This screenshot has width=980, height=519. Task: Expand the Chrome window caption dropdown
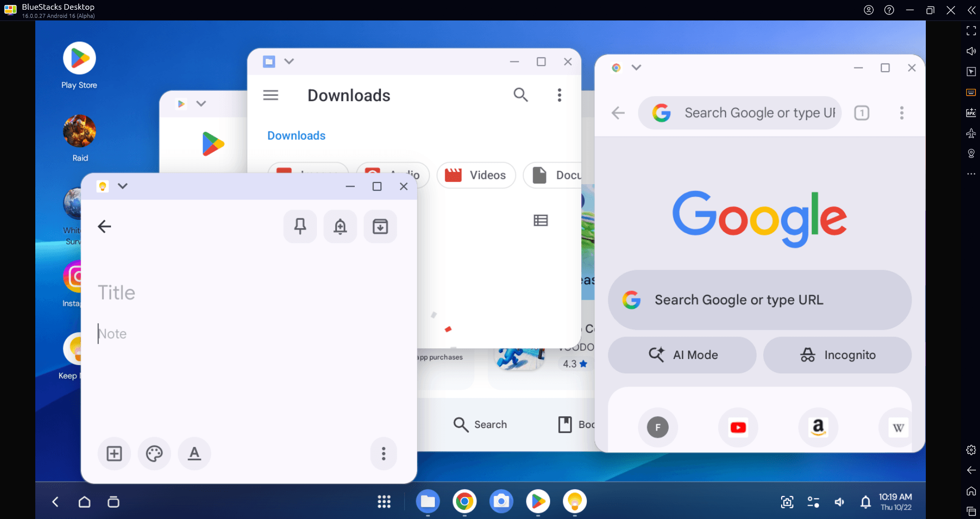pyautogui.click(x=636, y=67)
